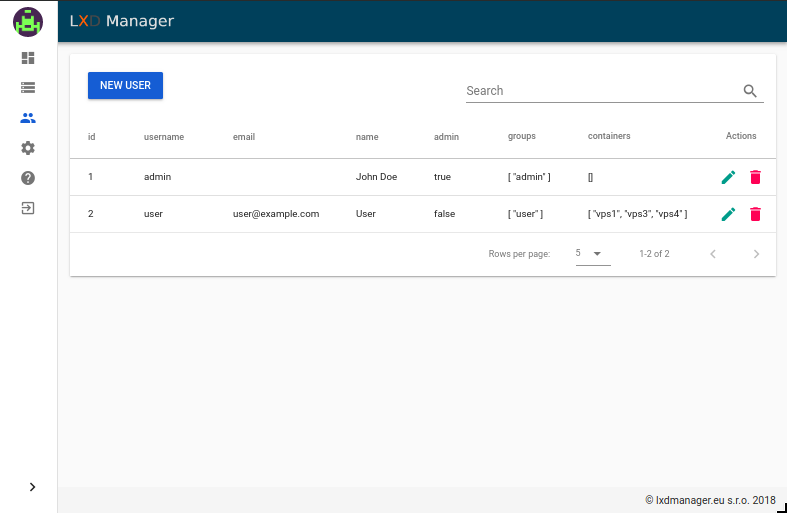Sort by name column header
The width and height of the screenshot is (787, 513).
tap(367, 137)
